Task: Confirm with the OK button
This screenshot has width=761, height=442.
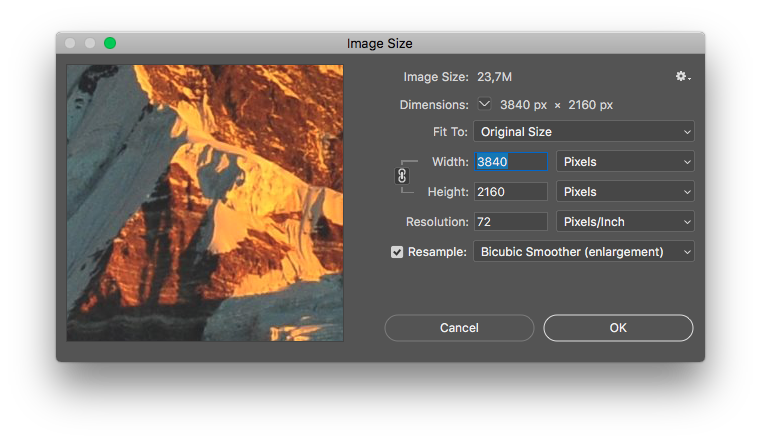Action: (x=618, y=328)
